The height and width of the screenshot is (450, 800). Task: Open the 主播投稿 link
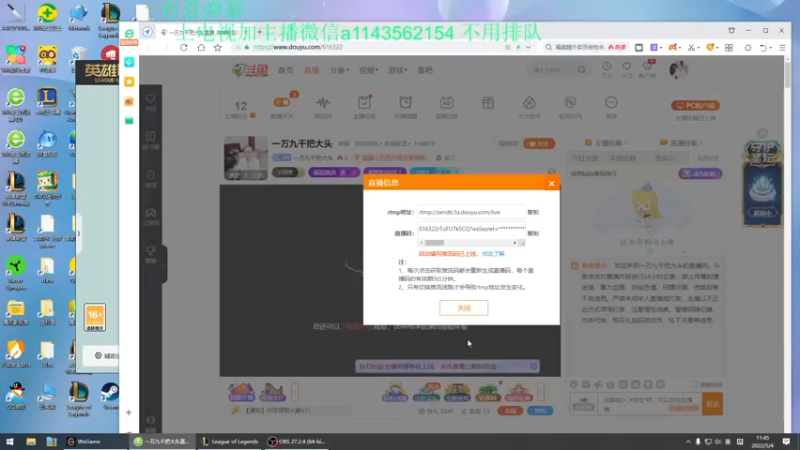tap(606, 143)
